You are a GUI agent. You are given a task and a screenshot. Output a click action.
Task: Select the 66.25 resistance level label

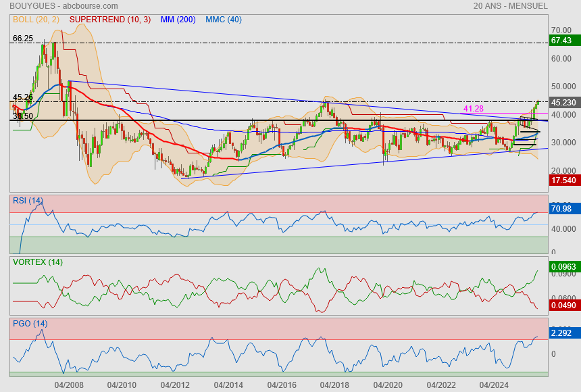23,39
